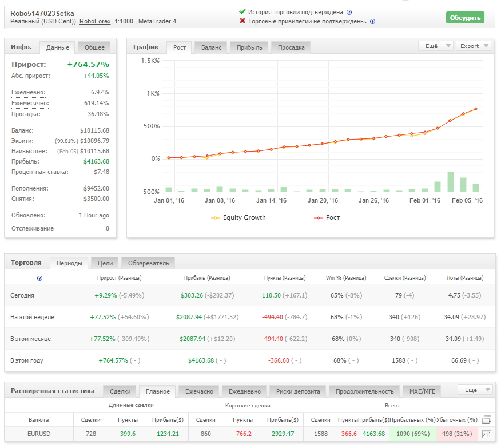Open the EURUSD row chart icon
Image resolution: width=501 pixels, height=448 pixels.
(487, 434)
